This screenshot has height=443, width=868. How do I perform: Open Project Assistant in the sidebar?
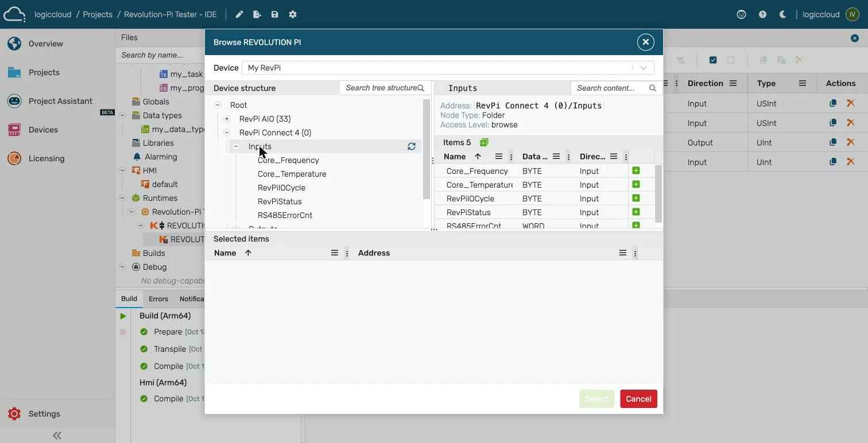(x=60, y=101)
